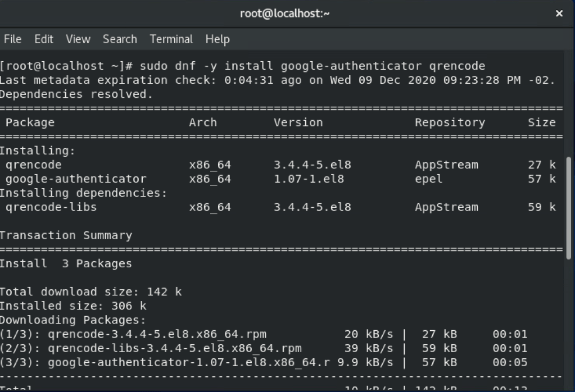Screen dimensions: 575x392
Task: Click the epel repository entry
Action: coord(429,179)
